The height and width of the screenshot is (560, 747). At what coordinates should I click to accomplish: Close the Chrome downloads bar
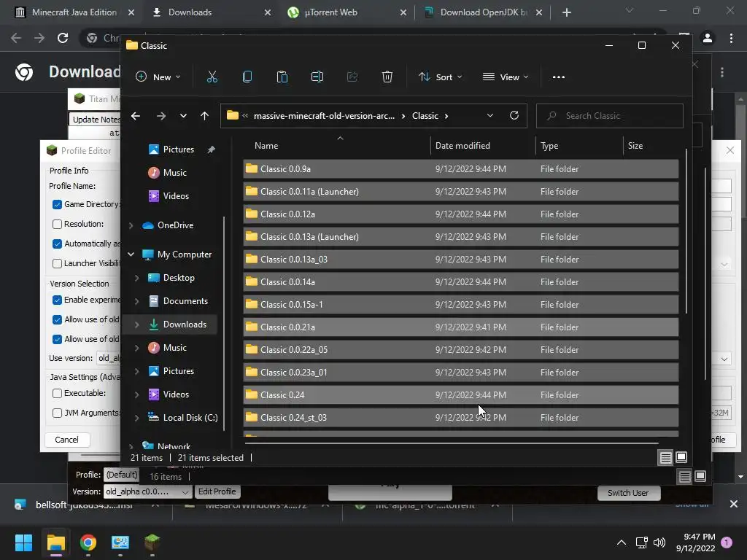[x=734, y=504]
